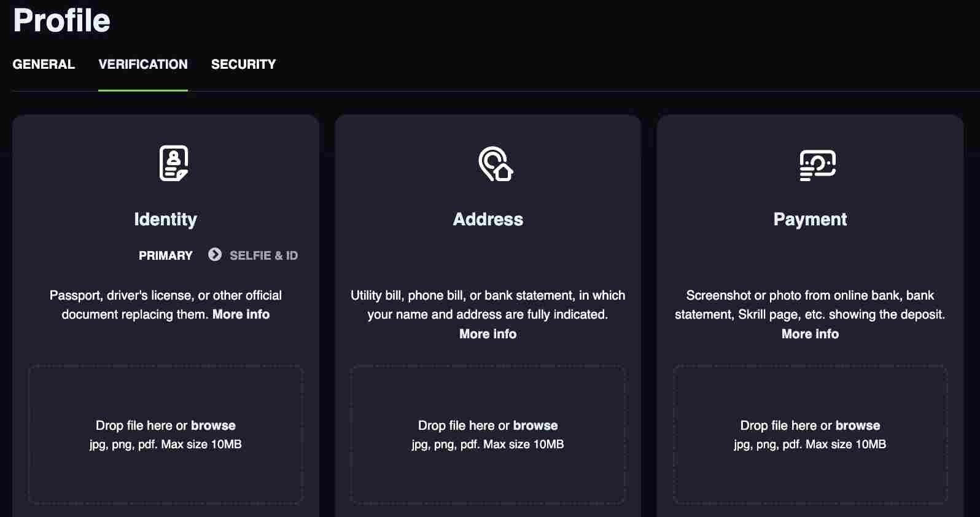The image size is (980, 517).
Task: Open the GENERAL tab
Action: click(44, 64)
